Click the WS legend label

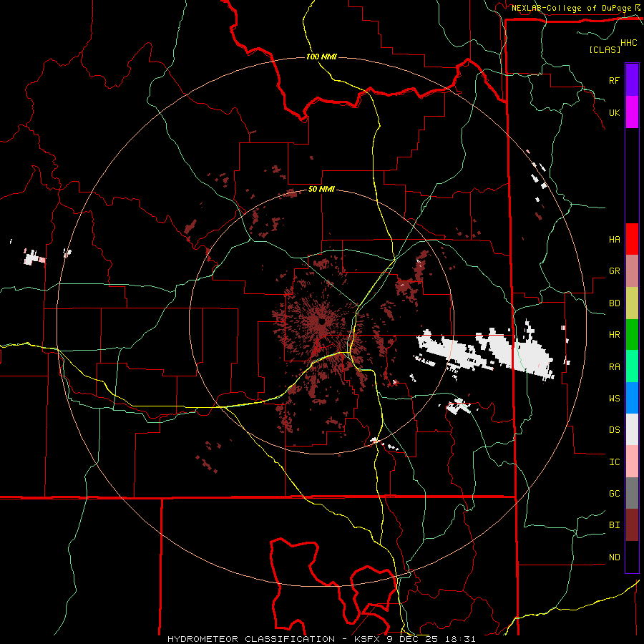pos(615,399)
